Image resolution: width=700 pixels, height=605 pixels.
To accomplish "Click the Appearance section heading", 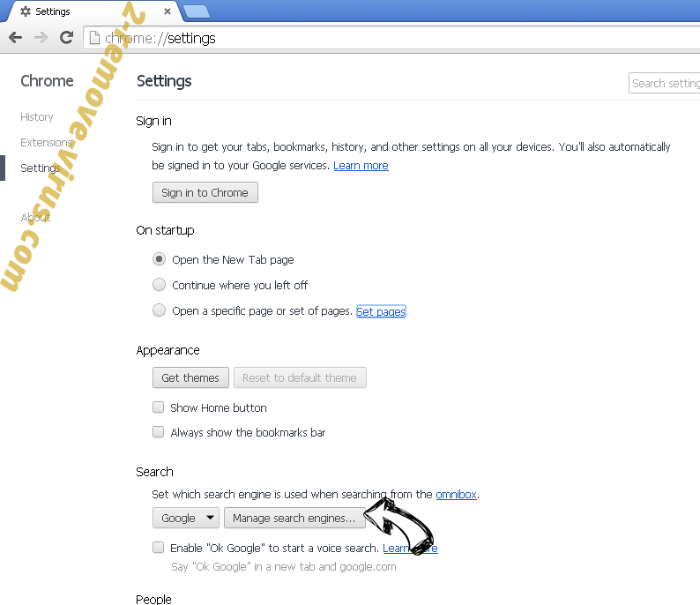I will [x=168, y=350].
